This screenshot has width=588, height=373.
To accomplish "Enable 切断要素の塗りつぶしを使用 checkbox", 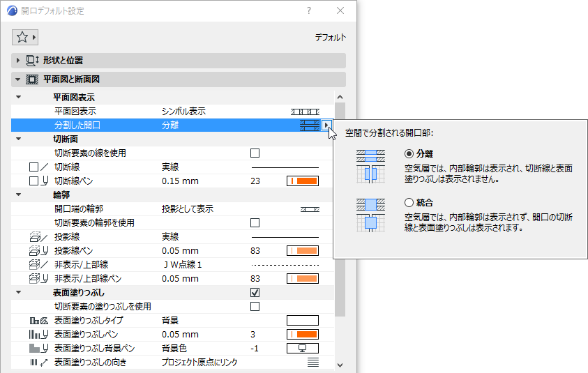I will click(x=255, y=306).
